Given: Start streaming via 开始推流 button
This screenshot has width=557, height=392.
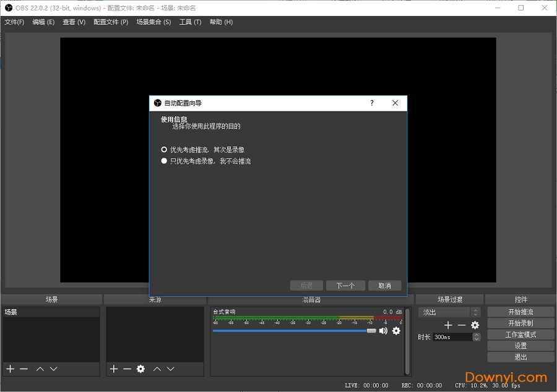Looking at the screenshot, I should tap(520, 311).
